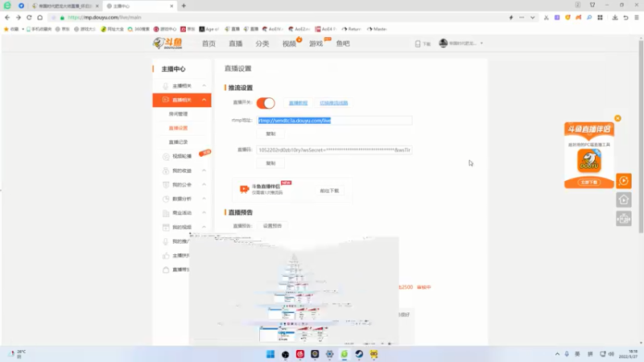This screenshot has height=362, width=644.
Task: Click the play icon beside 直播相关
Action: [166, 100]
